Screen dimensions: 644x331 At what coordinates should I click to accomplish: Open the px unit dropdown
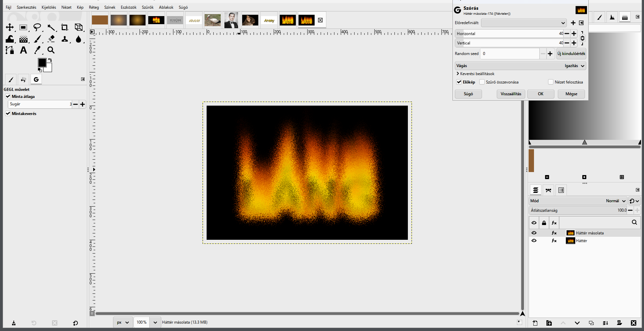pyautogui.click(x=123, y=322)
